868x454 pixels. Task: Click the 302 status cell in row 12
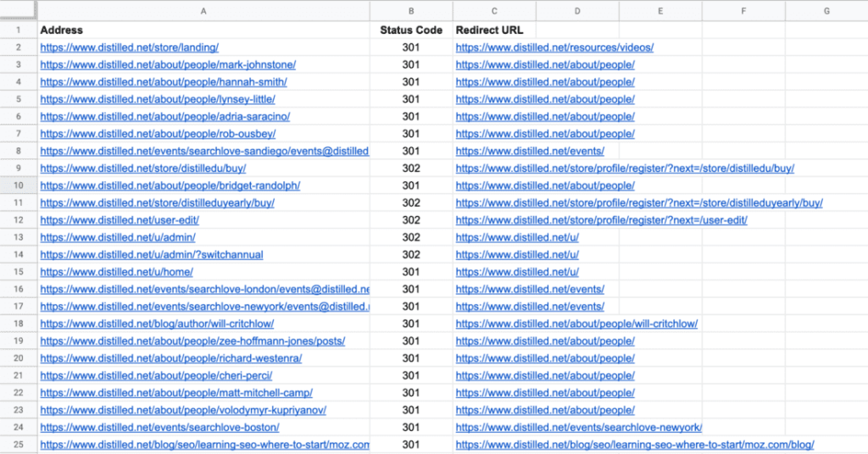point(411,220)
